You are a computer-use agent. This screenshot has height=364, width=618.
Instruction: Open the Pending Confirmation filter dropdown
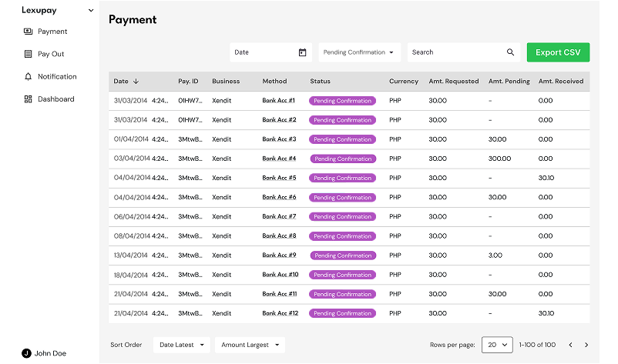(358, 52)
